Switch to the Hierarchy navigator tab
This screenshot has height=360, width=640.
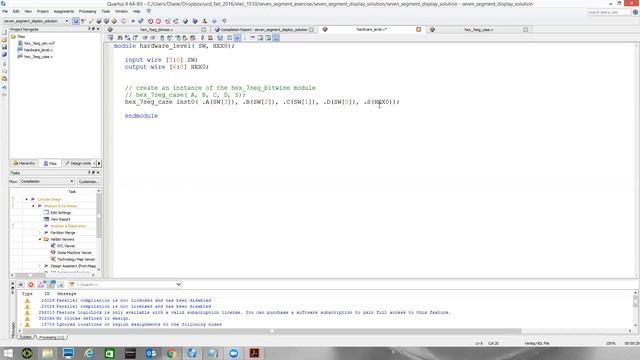pos(24,163)
